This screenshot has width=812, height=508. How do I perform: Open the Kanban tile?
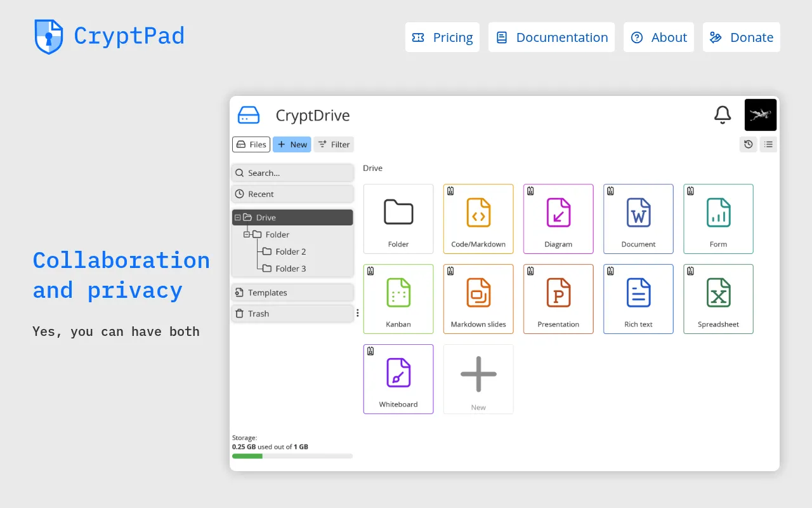(x=398, y=299)
